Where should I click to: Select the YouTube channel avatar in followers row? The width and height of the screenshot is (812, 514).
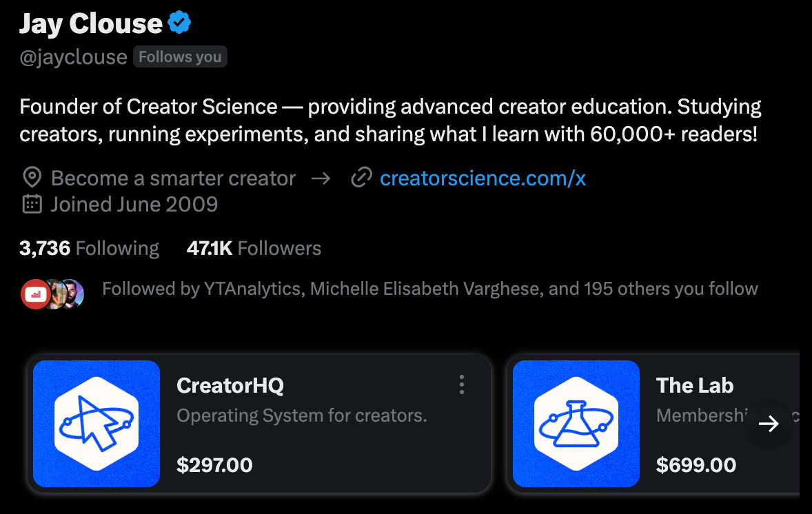[35, 294]
